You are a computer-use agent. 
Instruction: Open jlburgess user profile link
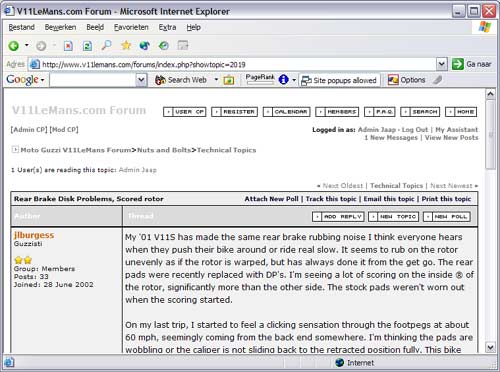point(34,235)
